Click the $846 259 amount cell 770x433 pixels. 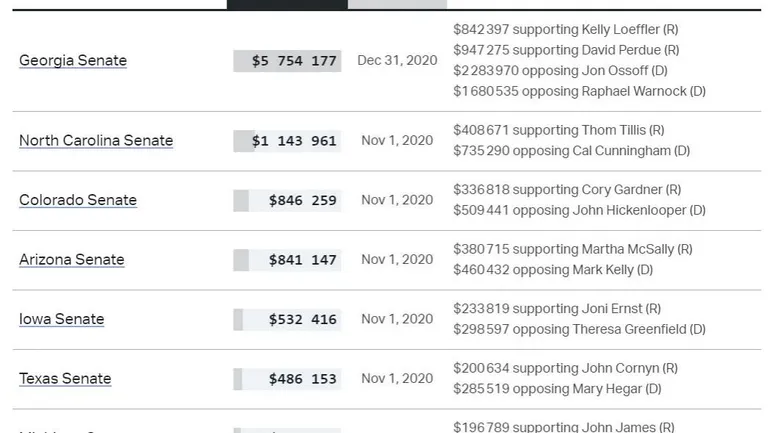(288, 200)
